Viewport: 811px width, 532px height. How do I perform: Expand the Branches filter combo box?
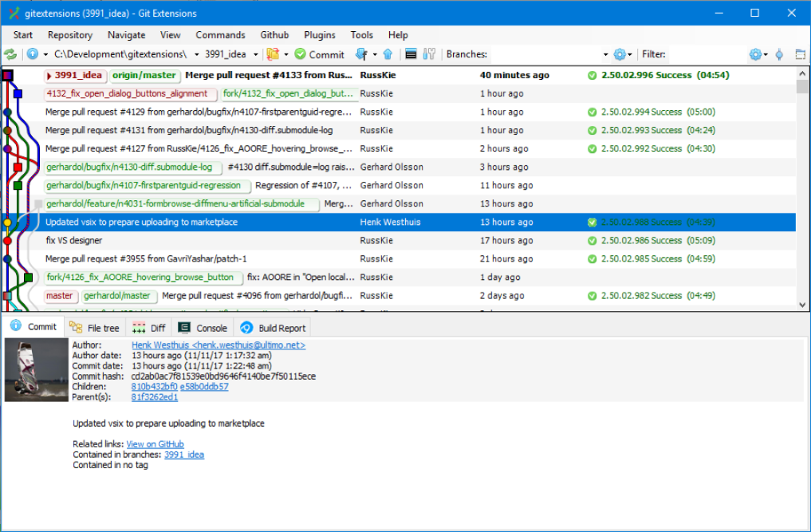tap(605, 54)
